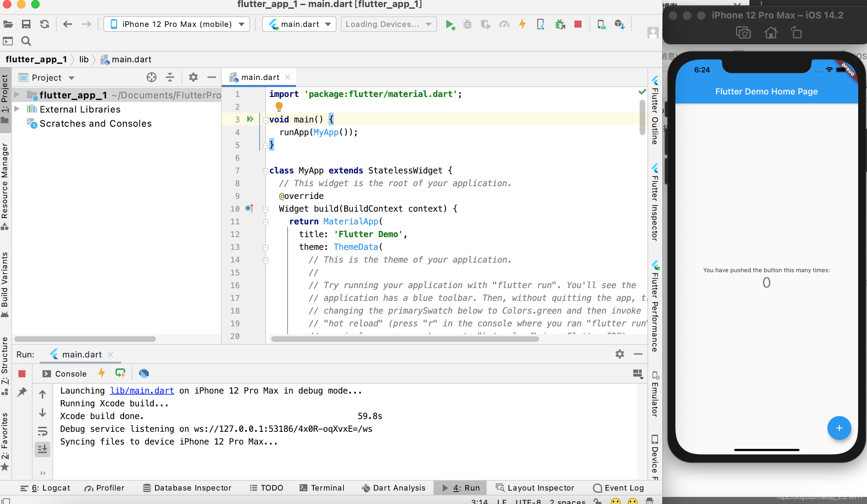Click the pin tab icon in Run panel
867x504 pixels.
[x=22, y=392]
